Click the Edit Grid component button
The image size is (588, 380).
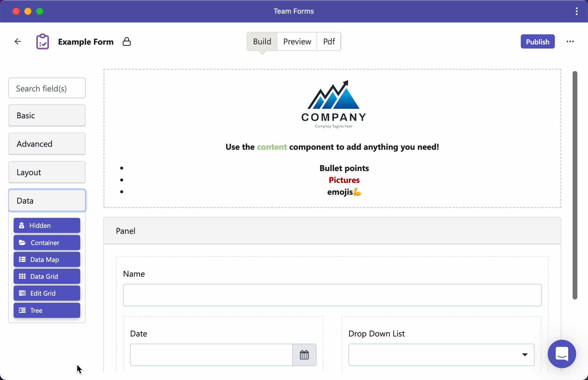coord(47,293)
